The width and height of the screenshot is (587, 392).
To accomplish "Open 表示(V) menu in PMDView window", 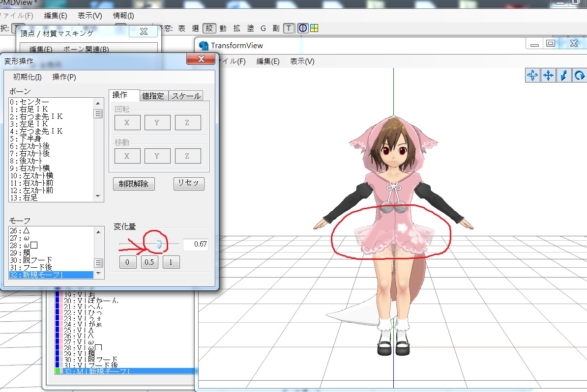I will tap(90, 16).
